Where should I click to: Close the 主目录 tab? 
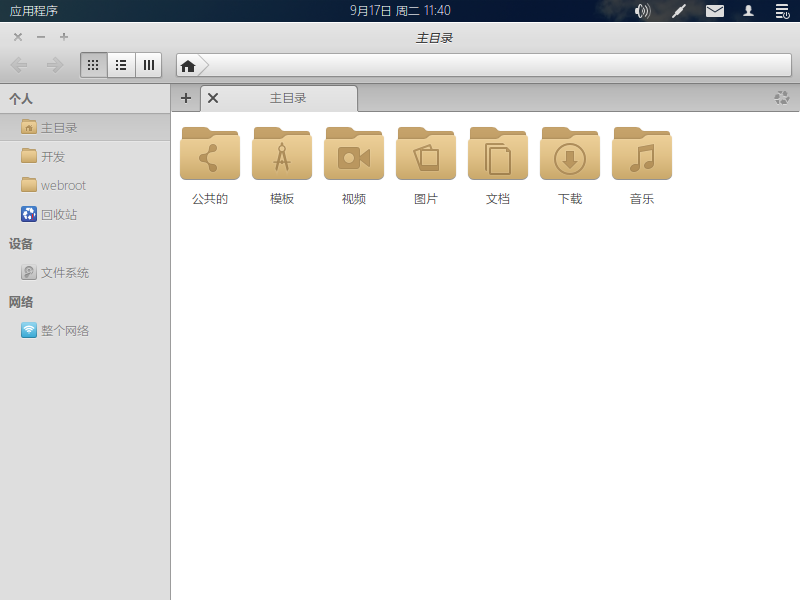click(x=213, y=98)
